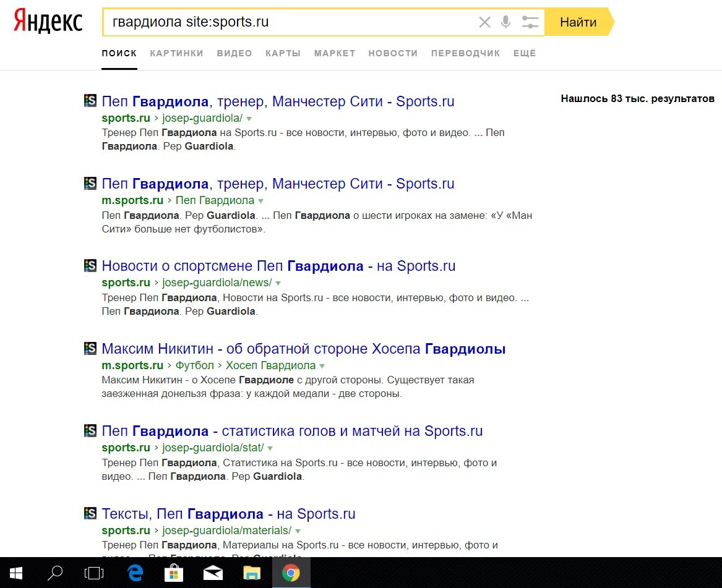
Task: Switch to Картинки tab
Action: pyautogui.click(x=176, y=53)
